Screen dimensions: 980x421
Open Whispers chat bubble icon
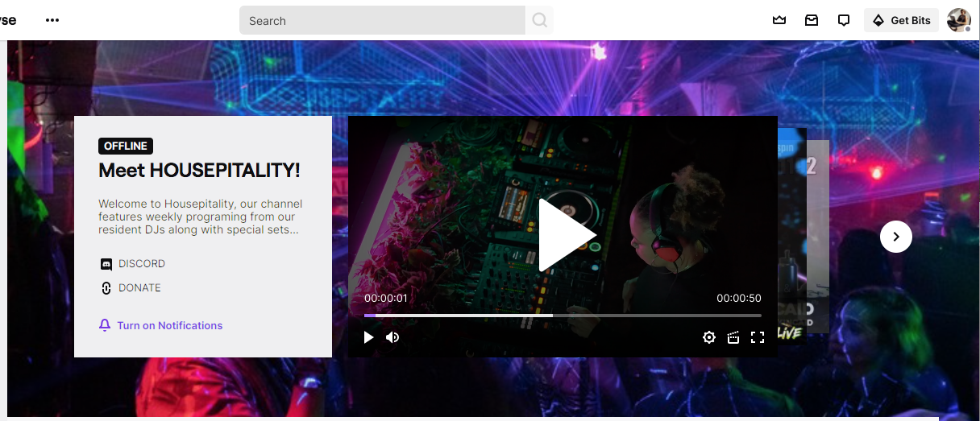(844, 20)
